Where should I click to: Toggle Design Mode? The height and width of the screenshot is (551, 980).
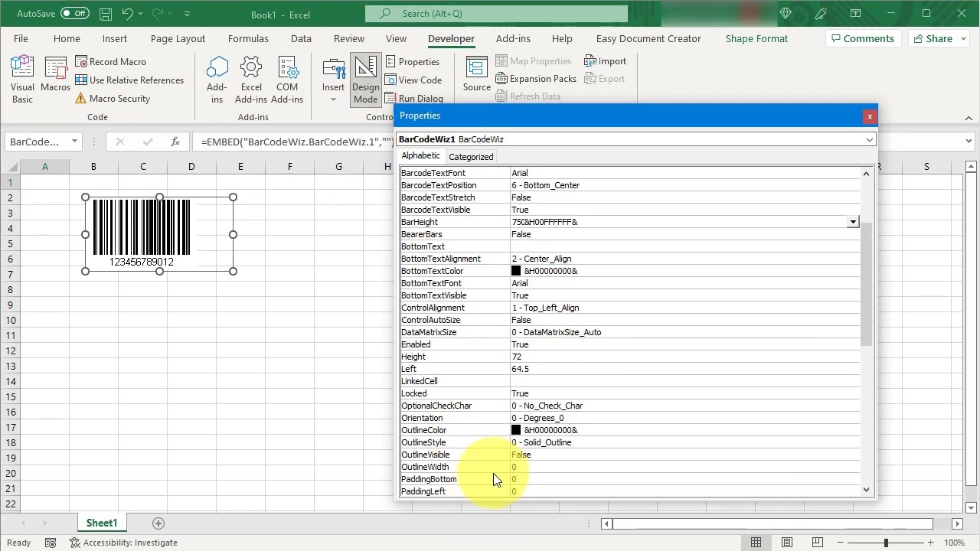[x=365, y=80]
